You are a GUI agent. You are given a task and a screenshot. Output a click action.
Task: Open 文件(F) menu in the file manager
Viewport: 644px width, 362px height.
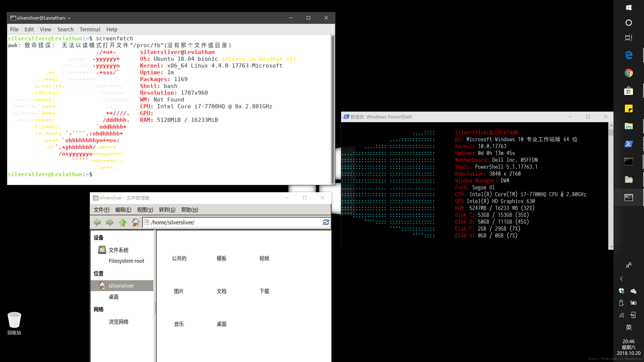pos(101,210)
